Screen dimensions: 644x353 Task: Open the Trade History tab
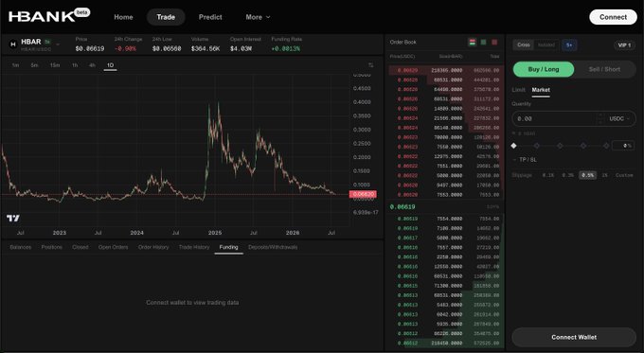(194, 247)
